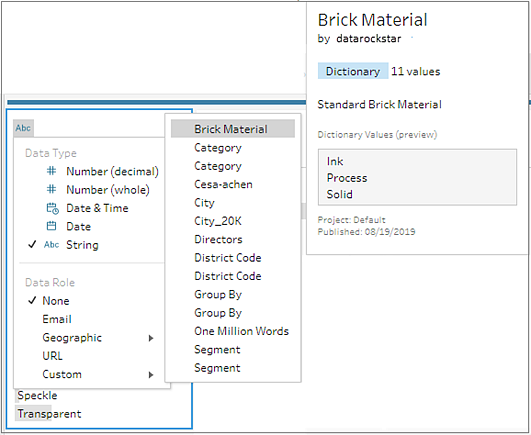The width and height of the screenshot is (531, 435).
Task: Expand the Geographic submenu arrow
Action: tap(151, 338)
